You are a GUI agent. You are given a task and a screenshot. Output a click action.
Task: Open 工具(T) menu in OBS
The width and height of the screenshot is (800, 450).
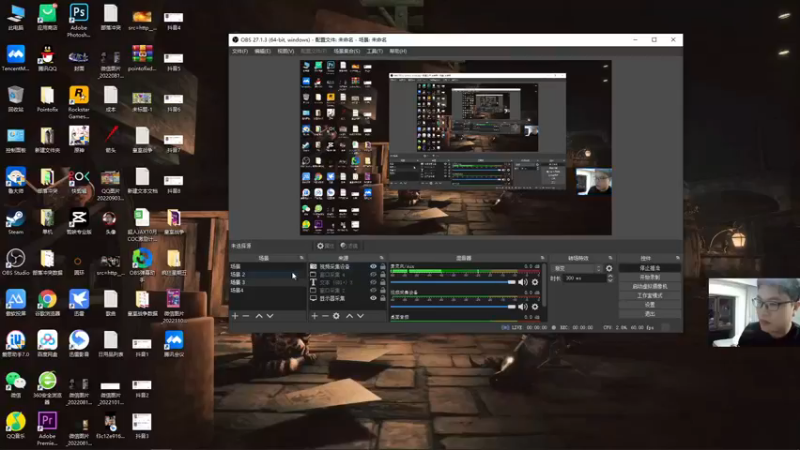[x=374, y=51]
